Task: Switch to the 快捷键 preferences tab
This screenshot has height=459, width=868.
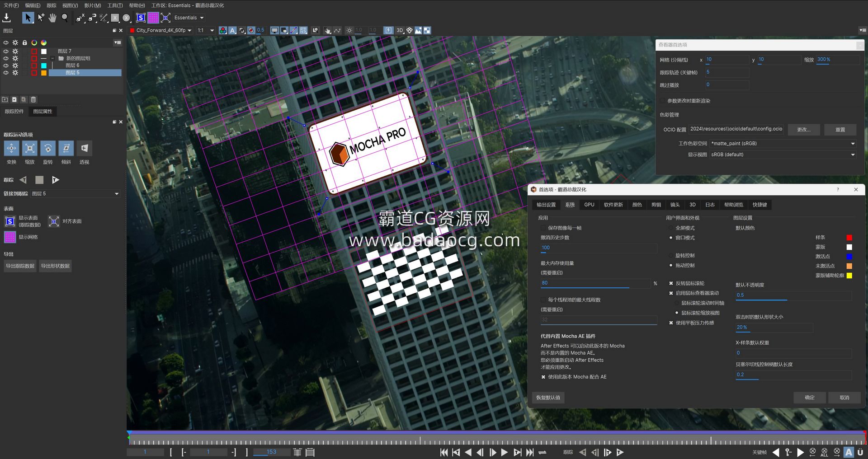Action: pos(759,205)
